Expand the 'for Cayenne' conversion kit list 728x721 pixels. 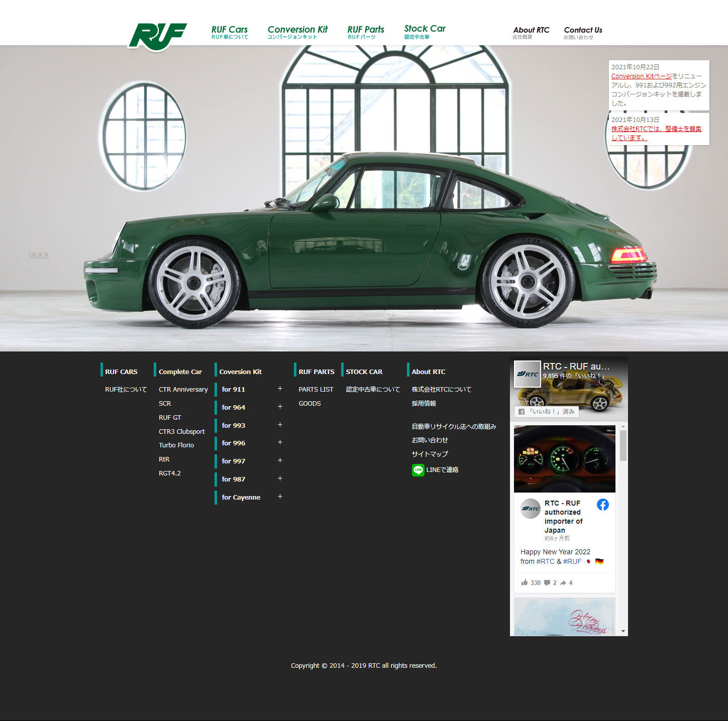pos(280,497)
